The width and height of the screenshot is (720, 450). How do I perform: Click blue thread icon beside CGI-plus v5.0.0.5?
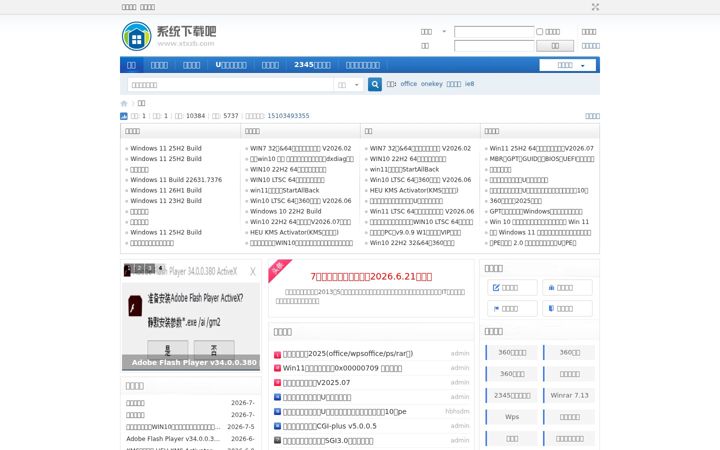click(x=277, y=426)
